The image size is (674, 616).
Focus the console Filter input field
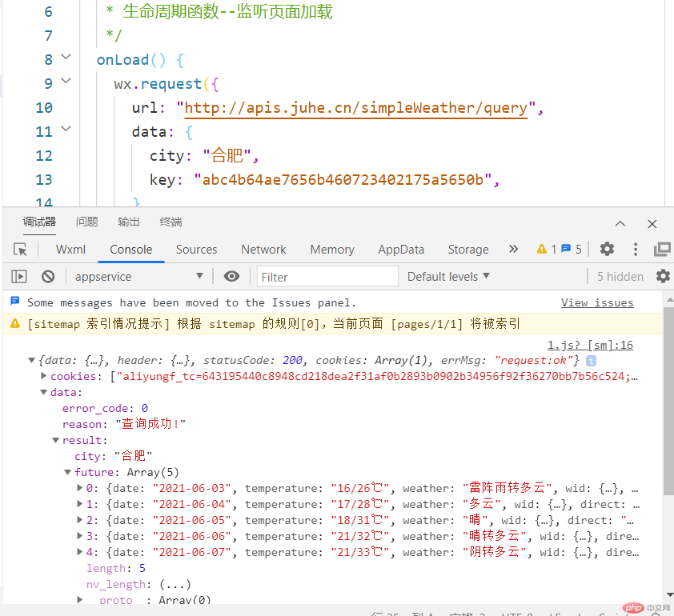pos(327,277)
